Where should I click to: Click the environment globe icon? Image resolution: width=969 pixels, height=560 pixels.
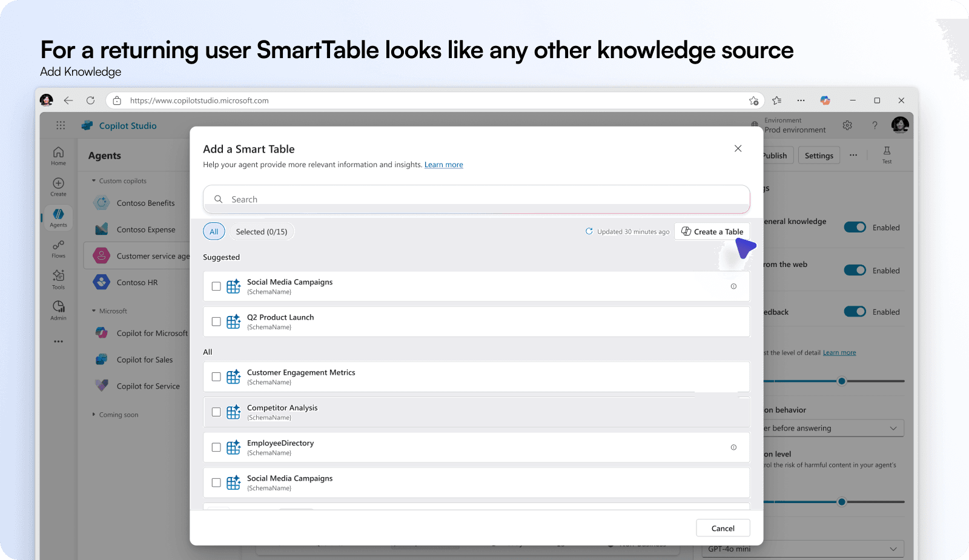[x=755, y=124]
